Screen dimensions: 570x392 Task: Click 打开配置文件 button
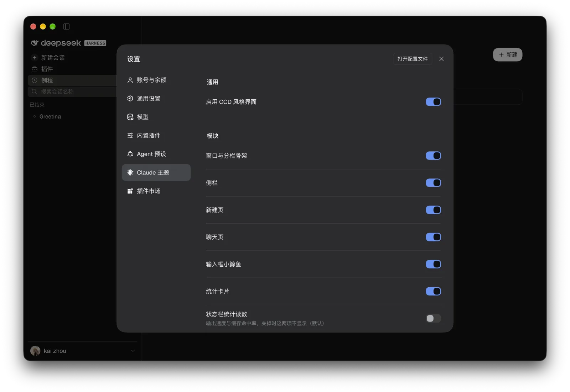tap(413, 59)
